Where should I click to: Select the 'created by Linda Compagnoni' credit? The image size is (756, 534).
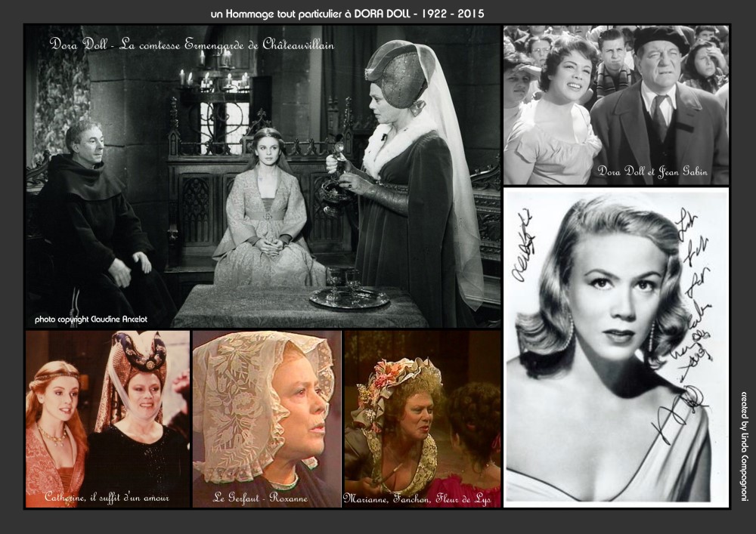(x=745, y=446)
